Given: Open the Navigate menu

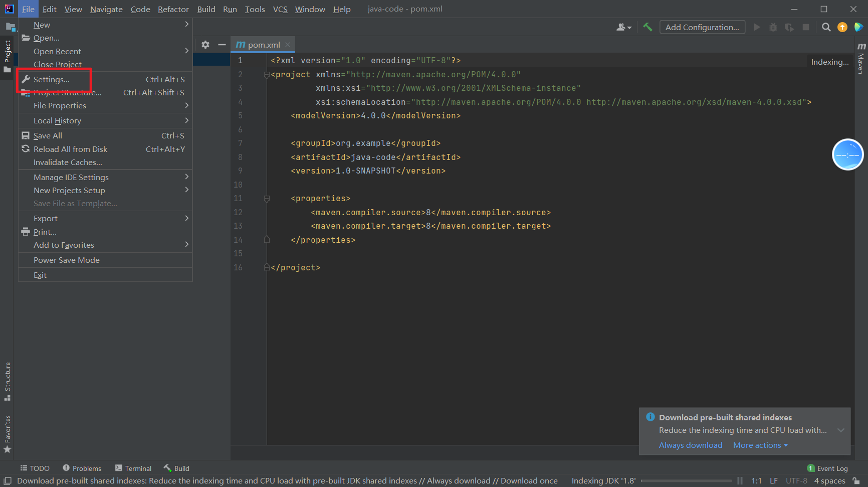Looking at the screenshot, I should [106, 9].
